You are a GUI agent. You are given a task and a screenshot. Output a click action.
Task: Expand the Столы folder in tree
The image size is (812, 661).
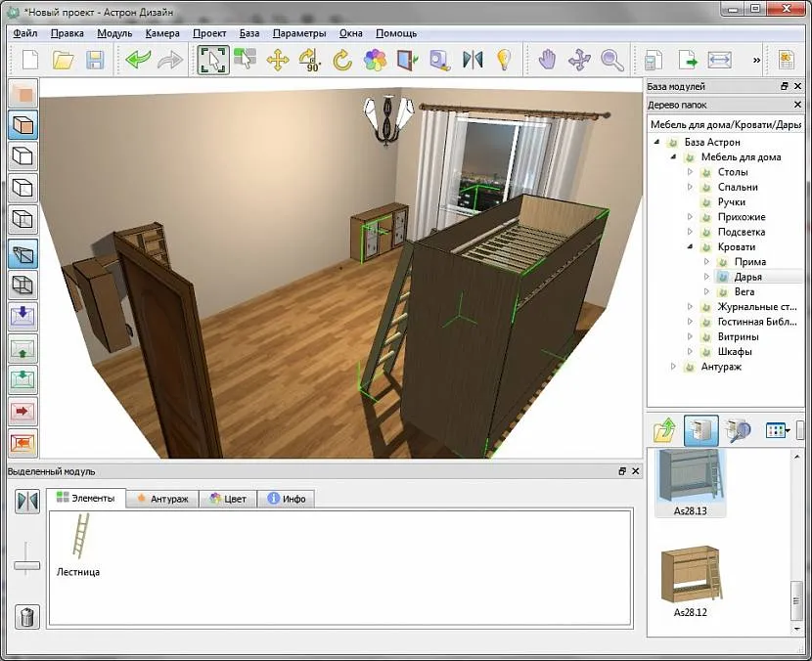[x=690, y=172]
